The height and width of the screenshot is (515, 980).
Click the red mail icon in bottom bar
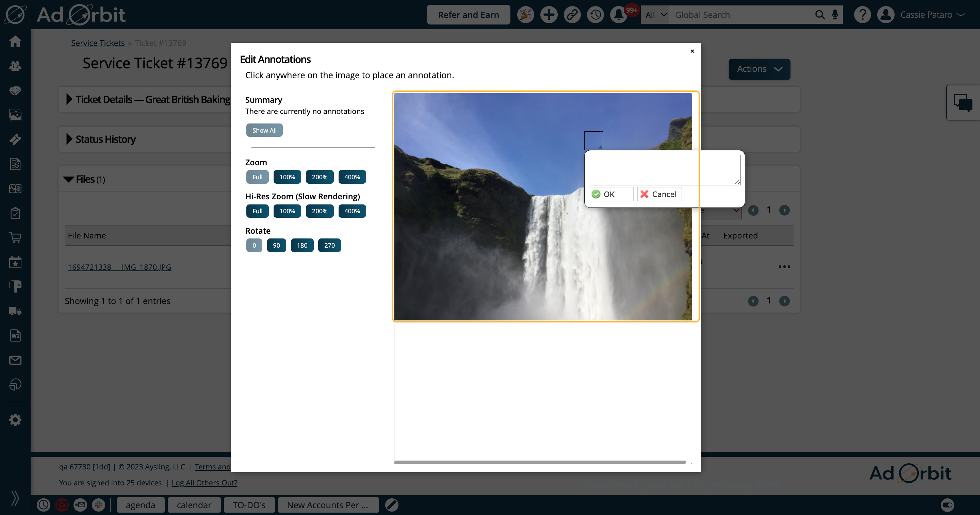click(x=62, y=505)
